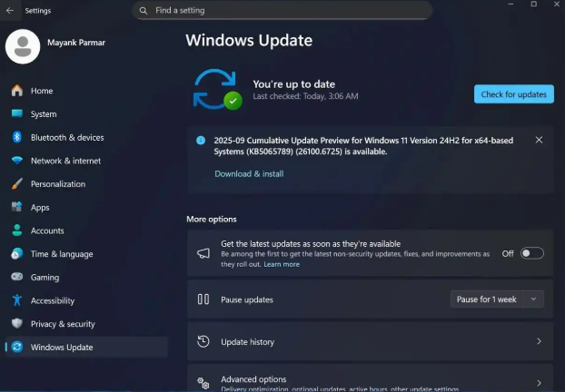Image resolution: width=565 pixels, height=392 pixels.
Task: Open Bluetooth & devices section
Action: [86, 137]
